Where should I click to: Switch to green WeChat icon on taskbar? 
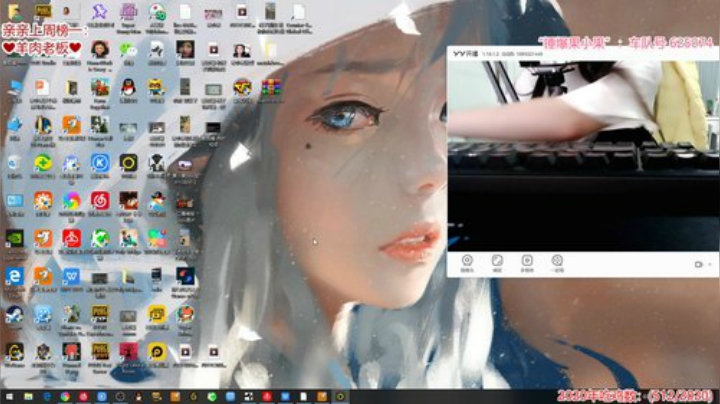[x=212, y=397]
